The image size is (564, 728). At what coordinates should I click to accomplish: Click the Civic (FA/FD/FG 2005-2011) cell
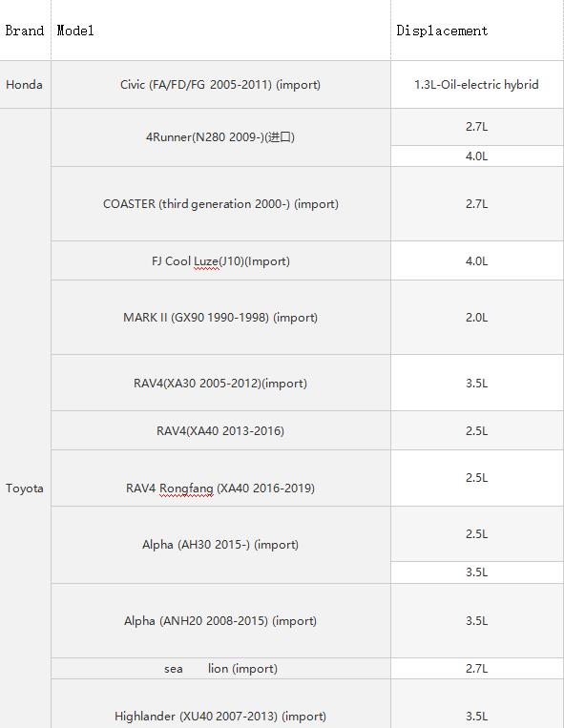pyautogui.click(x=221, y=85)
